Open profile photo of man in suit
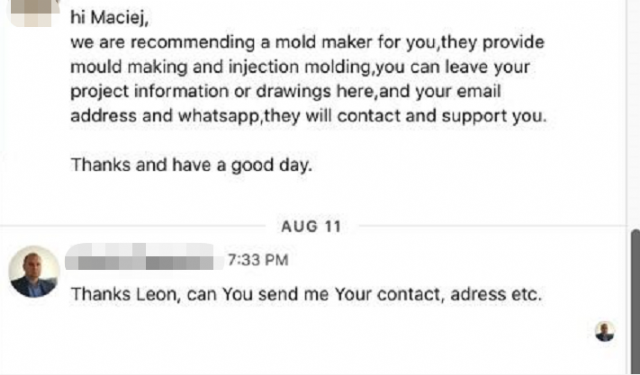640x375 pixels. point(34,271)
